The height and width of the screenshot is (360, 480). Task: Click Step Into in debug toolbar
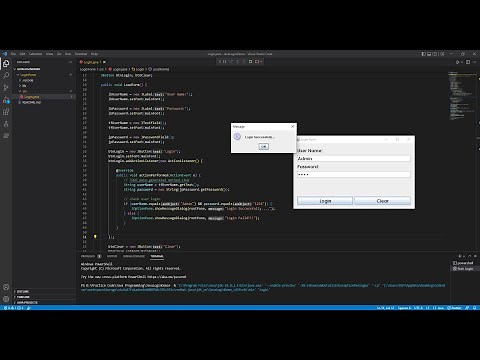point(237,62)
